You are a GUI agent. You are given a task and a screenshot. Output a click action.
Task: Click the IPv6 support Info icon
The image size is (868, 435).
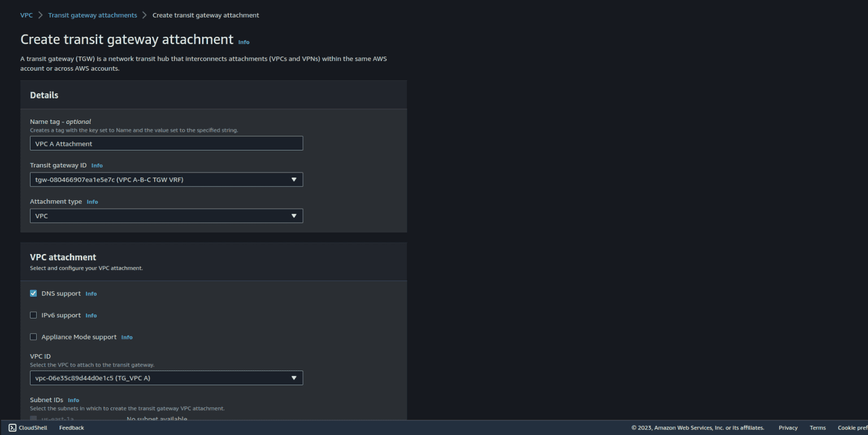91,315
